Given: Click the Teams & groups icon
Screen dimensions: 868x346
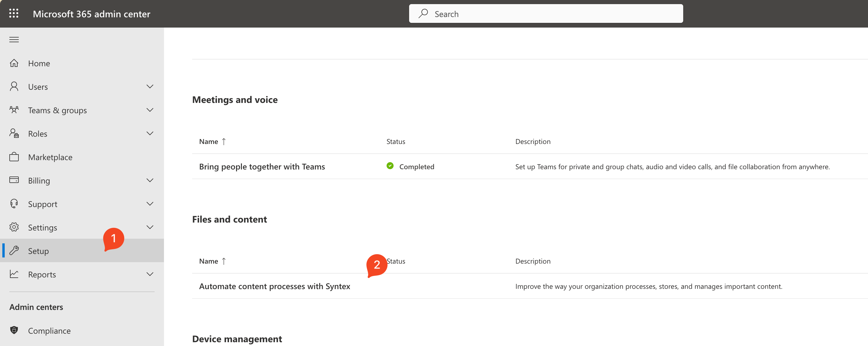Looking at the screenshot, I should (15, 110).
